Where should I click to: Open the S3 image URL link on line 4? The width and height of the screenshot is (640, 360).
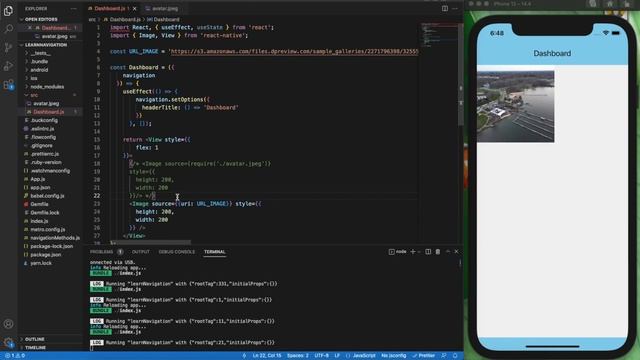click(295, 51)
